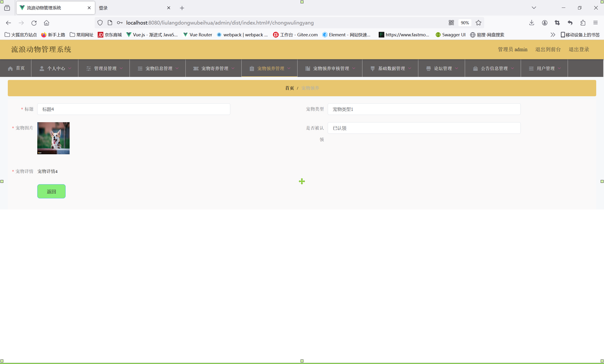This screenshot has width=604, height=364.
Task: Open the browser hamburger menu
Action: click(596, 23)
